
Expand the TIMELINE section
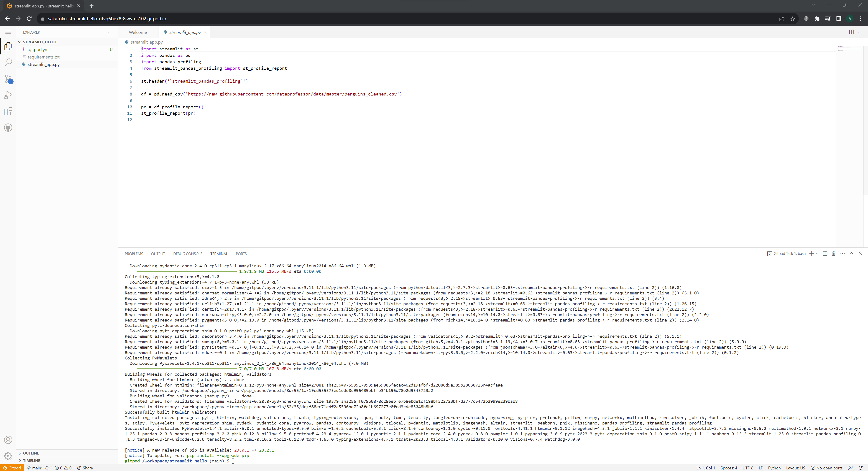[x=31, y=460]
